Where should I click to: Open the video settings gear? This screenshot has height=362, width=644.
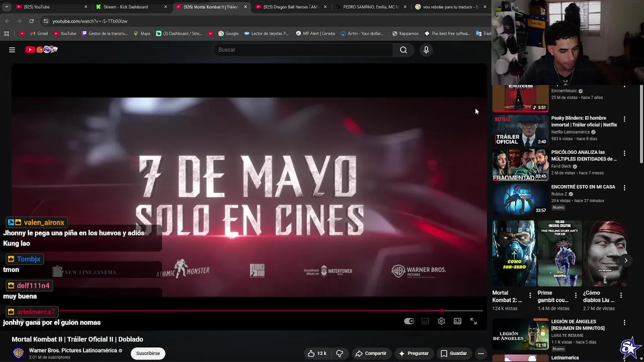[x=441, y=321]
